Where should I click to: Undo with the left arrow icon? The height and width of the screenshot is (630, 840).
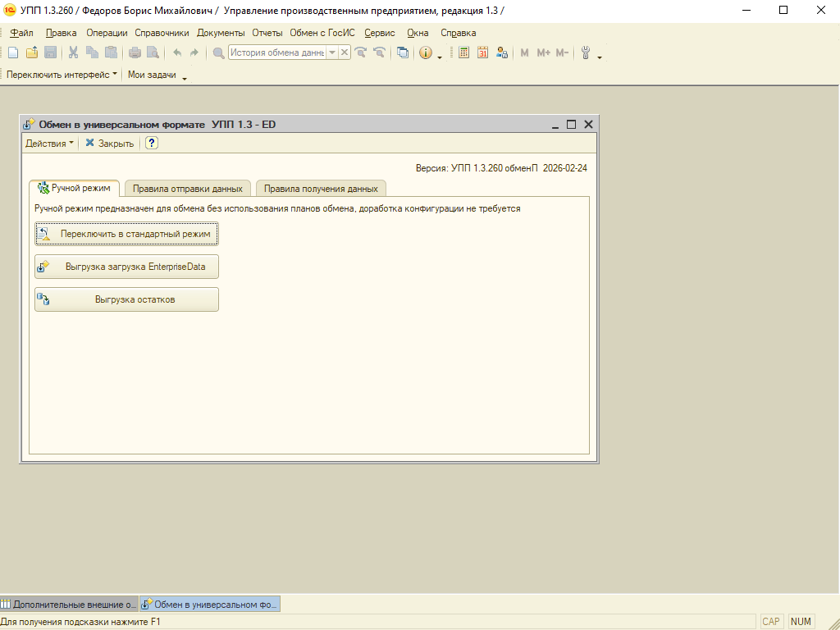177,52
